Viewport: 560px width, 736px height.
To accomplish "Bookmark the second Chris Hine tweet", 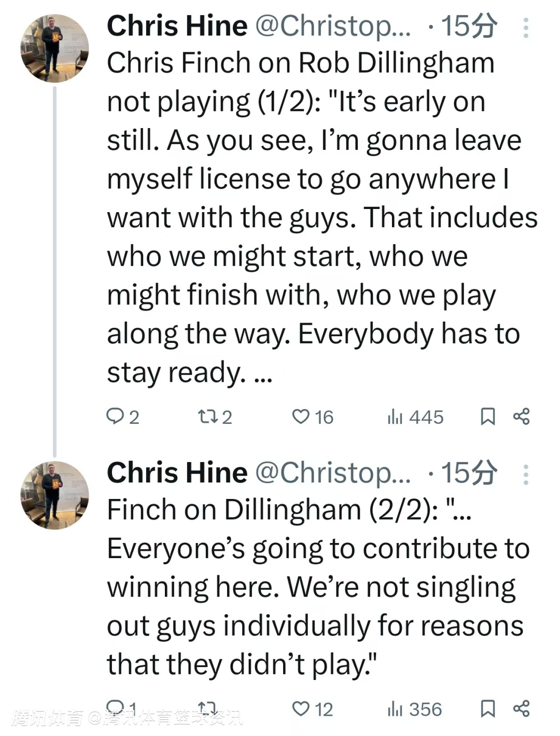I will coord(487,709).
